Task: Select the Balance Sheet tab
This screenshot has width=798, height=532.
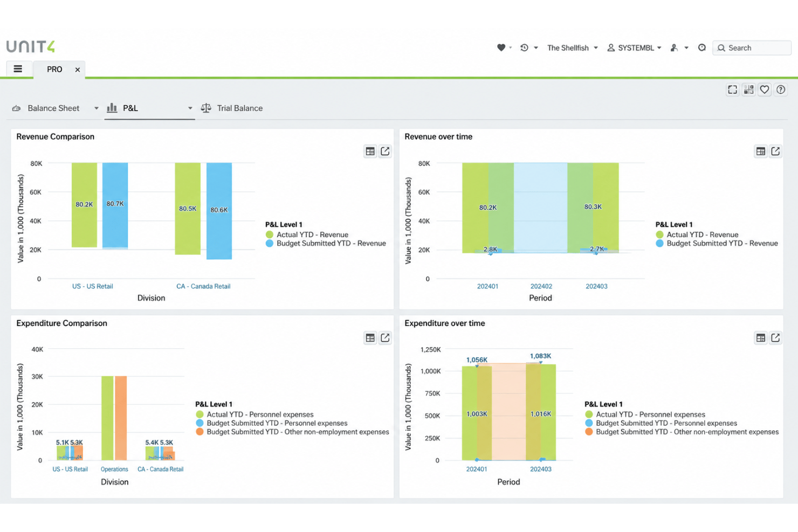Action: point(53,108)
